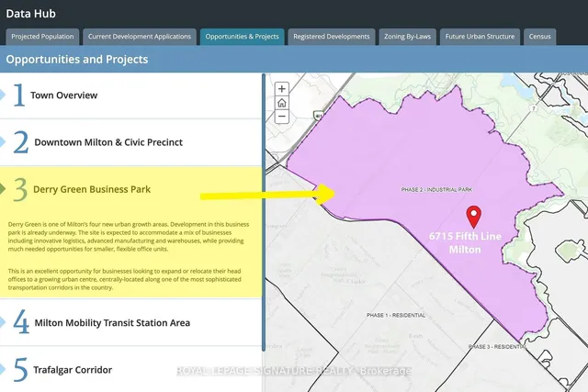Screen dimensions: 588x392
Task: Collapse the Derry Green Business Park section
Action: pyautogui.click(x=91, y=189)
